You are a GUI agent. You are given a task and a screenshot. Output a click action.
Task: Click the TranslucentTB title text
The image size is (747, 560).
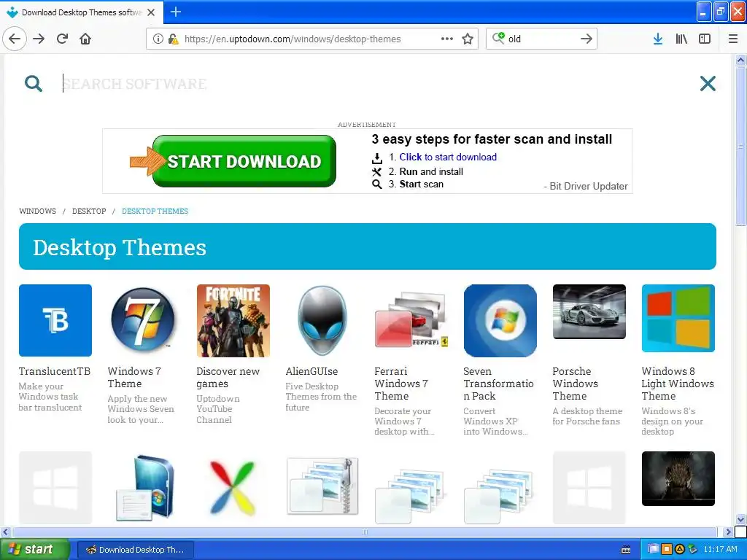click(54, 371)
